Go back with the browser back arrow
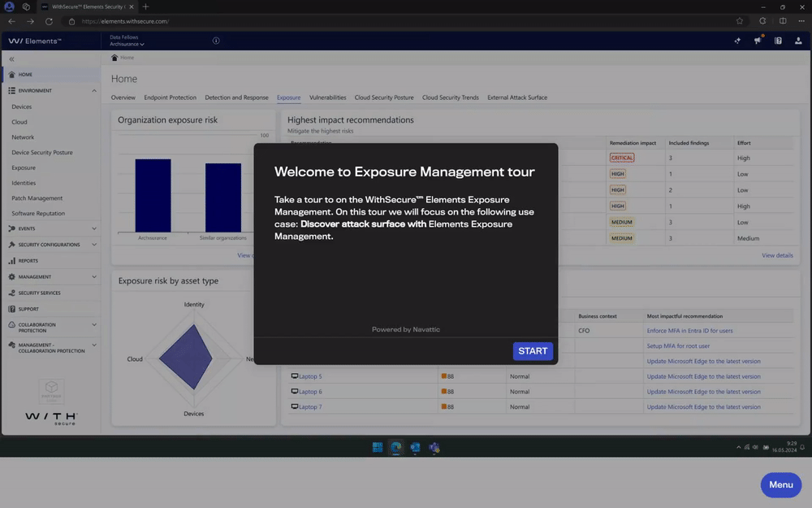812x508 pixels. [x=11, y=21]
